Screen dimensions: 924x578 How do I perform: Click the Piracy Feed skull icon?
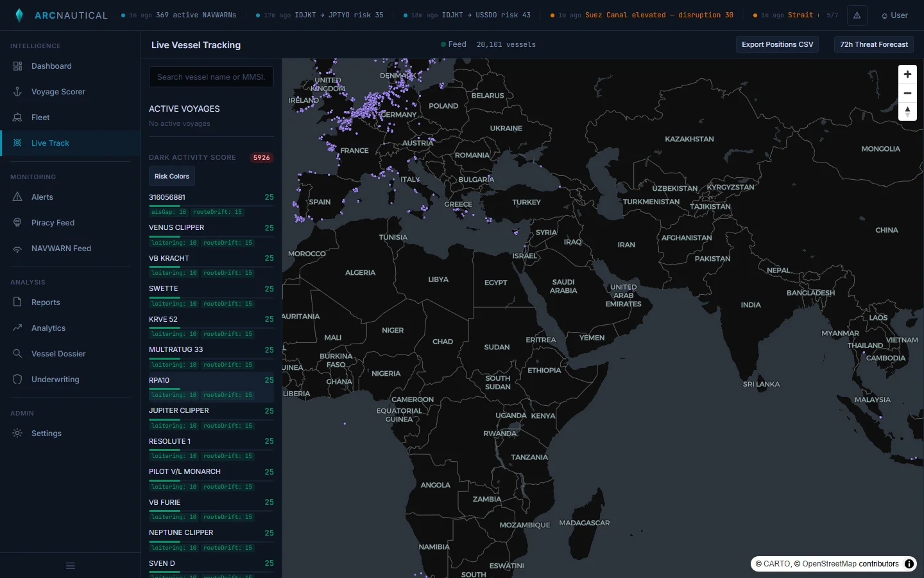click(x=17, y=223)
